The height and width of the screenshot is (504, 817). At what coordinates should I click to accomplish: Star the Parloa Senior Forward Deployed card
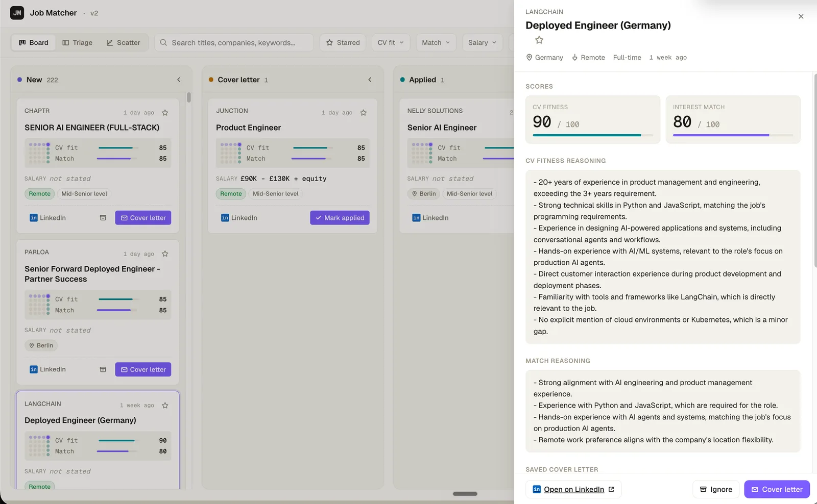click(165, 254)
